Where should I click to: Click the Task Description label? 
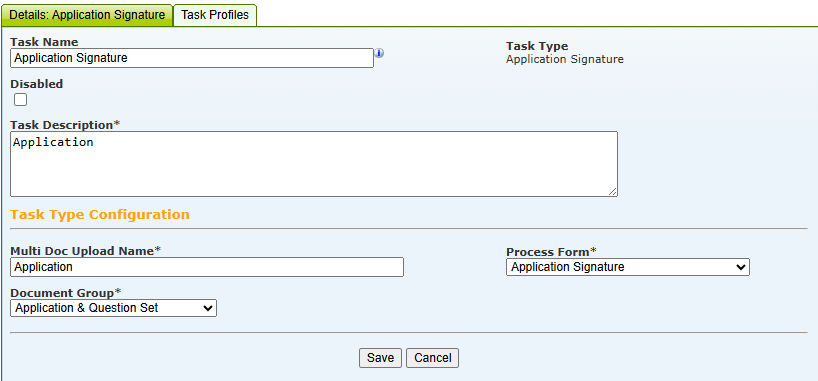coord(65,125)
